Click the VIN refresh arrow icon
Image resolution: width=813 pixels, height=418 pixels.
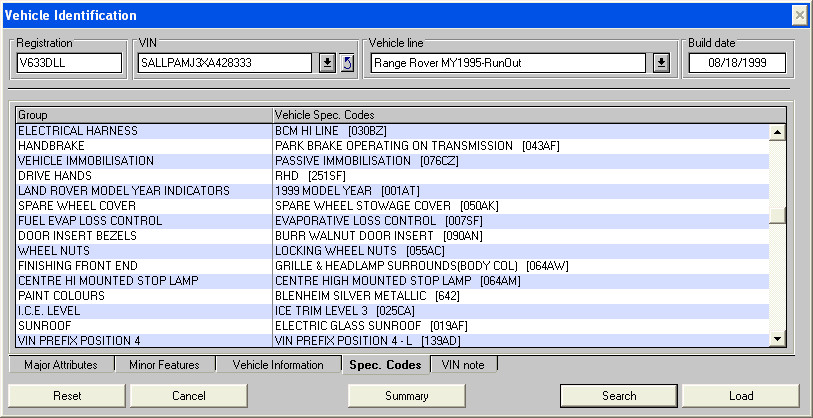(x=348, y=63)
